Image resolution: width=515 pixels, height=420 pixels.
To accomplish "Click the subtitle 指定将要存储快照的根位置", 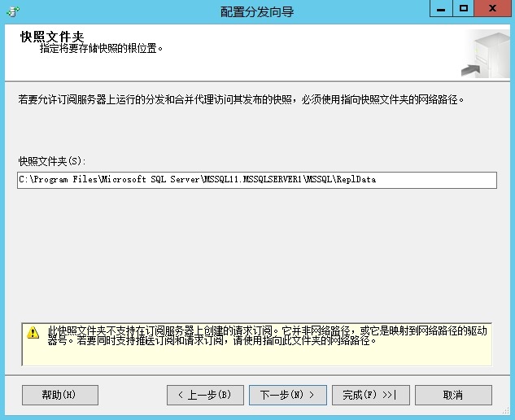I will pos(102,49).
